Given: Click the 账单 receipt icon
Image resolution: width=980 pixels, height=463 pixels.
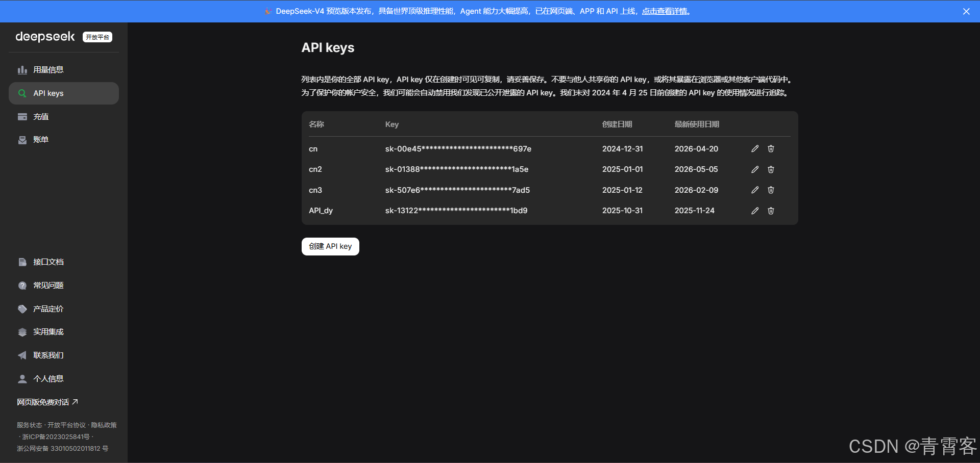Looking at the screenshot, I should (22, 140).
